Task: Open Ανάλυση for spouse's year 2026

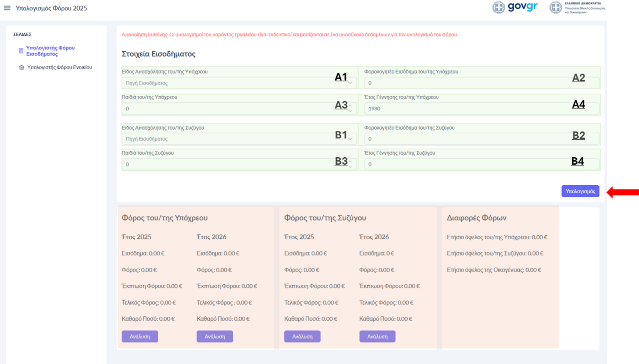Action: [377, 336]
